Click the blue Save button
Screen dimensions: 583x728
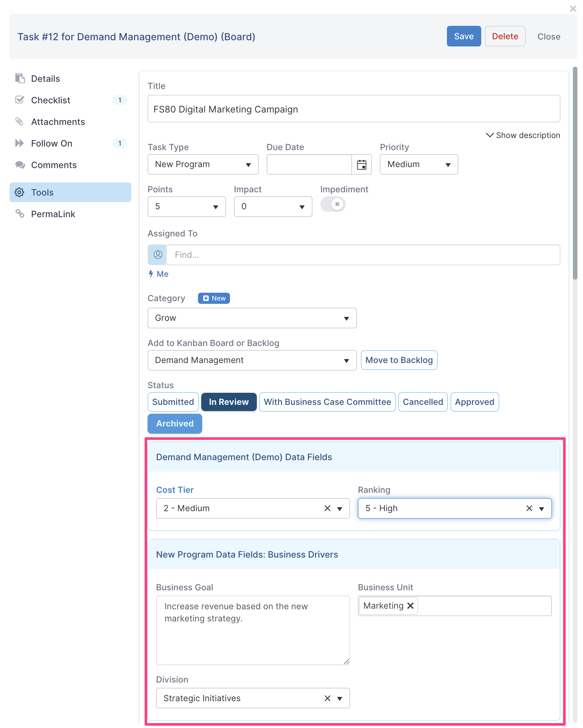(464, 36)
